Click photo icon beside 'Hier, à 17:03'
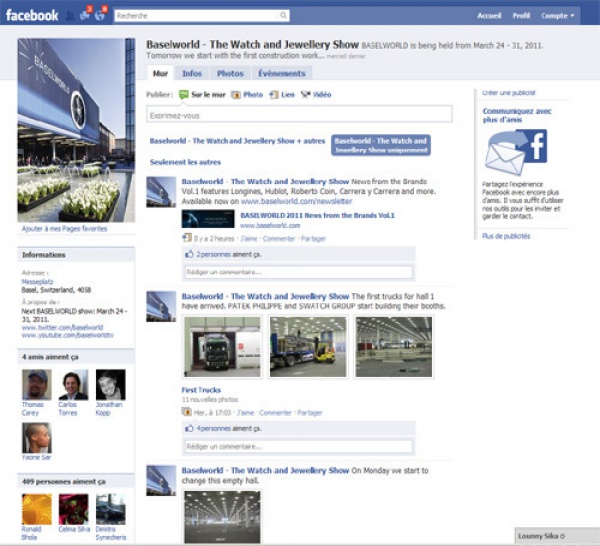This screenshot has width=600, height=546. (187, 412)
